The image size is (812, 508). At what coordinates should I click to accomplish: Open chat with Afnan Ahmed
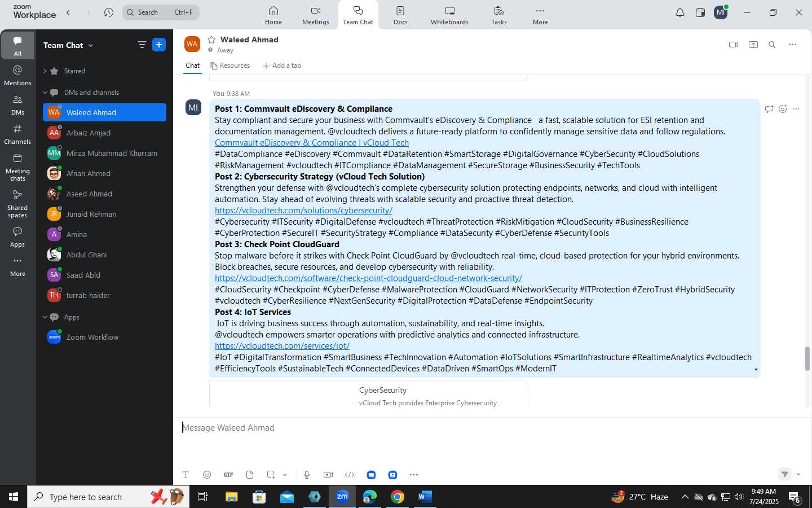coord(104,173)
